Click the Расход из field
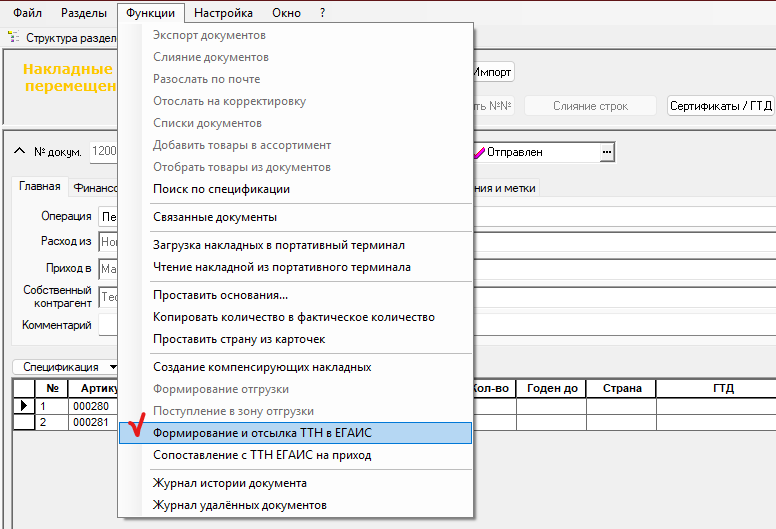The width and height of the screenshot is (776, 529). (108, 242)
